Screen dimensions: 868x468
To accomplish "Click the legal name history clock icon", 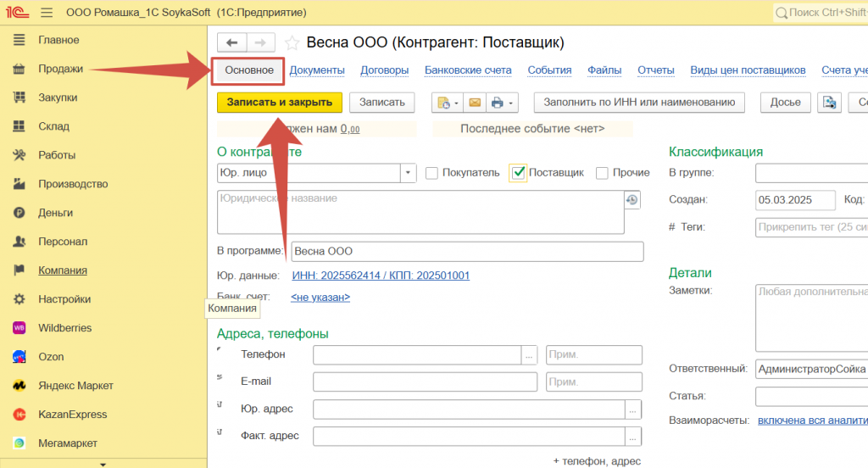I will (632, 200).
